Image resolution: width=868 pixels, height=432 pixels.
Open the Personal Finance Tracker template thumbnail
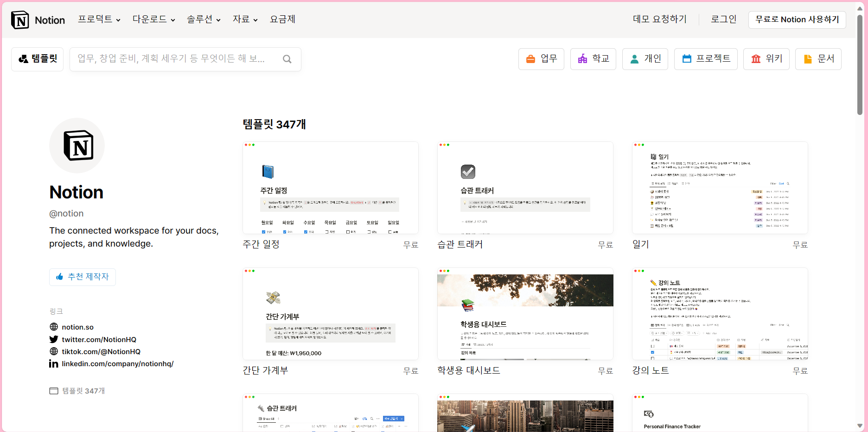coord(720,413)
